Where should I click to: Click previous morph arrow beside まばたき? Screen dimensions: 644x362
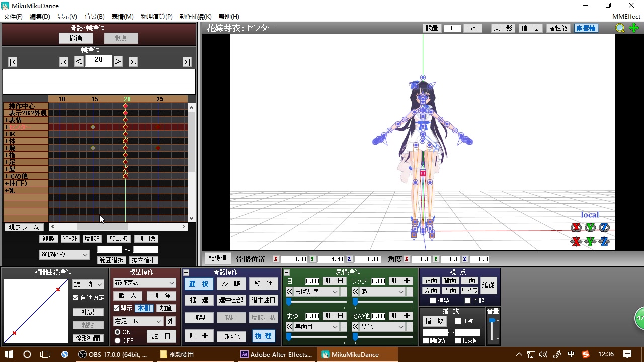(x=289, y=292)
